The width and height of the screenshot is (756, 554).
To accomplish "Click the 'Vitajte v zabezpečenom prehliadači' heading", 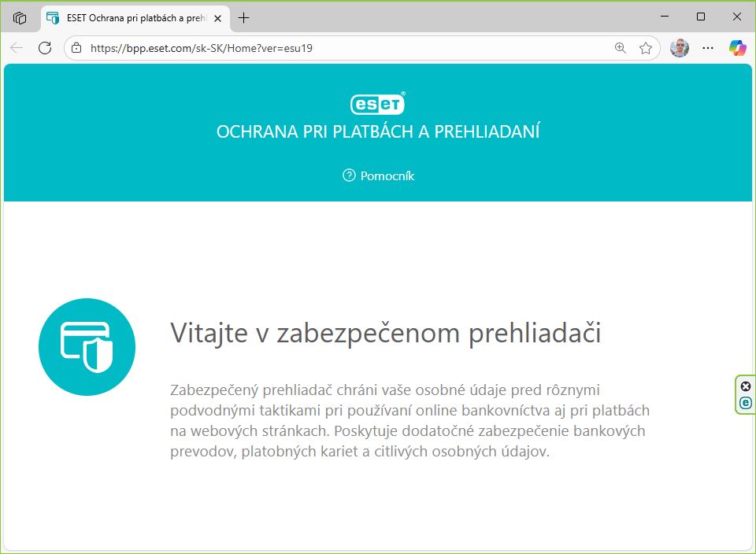I will coord(386,333).
